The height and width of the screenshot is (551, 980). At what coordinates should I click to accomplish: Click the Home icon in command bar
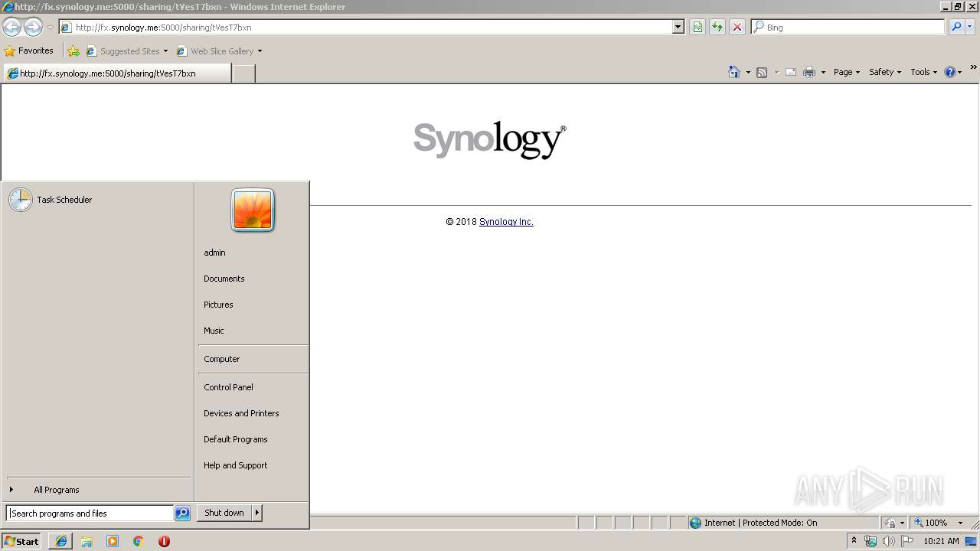(x=734, y=72)
